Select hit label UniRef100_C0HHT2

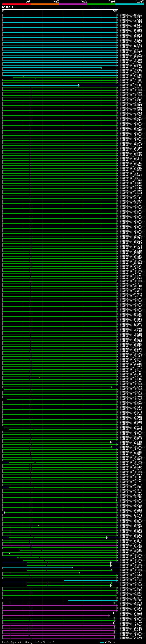point(131,50)
